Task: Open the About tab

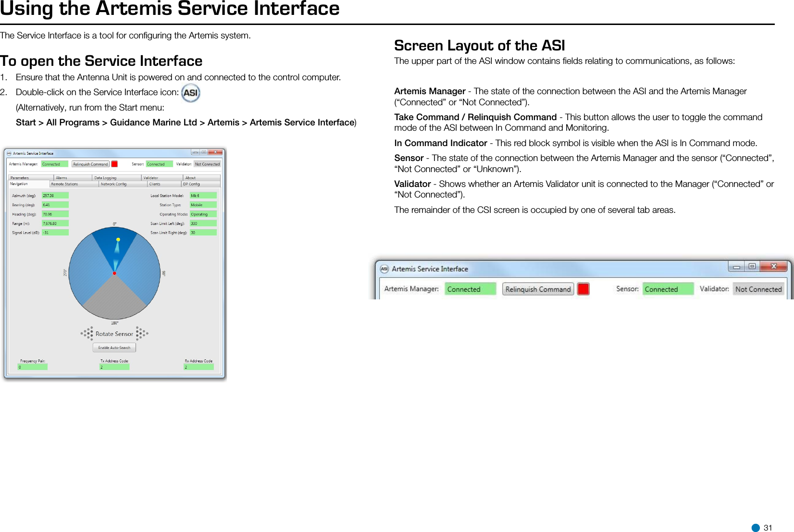Action: 202,178
